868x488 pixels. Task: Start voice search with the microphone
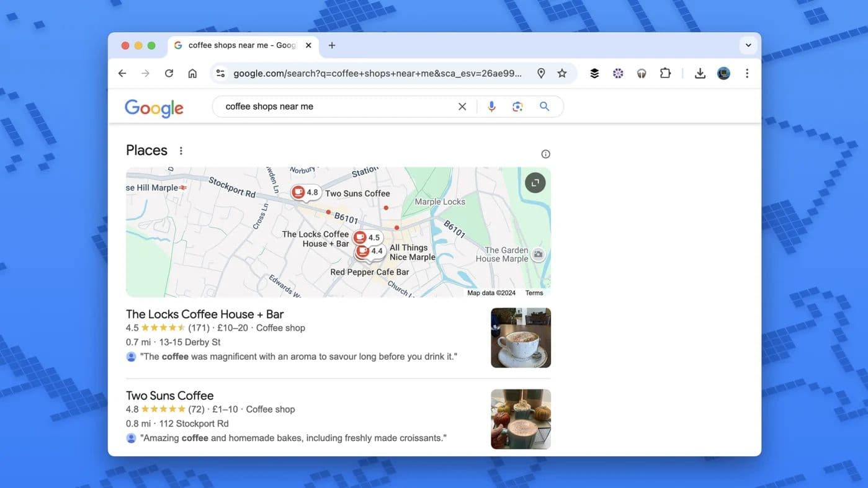pos(491,107)
